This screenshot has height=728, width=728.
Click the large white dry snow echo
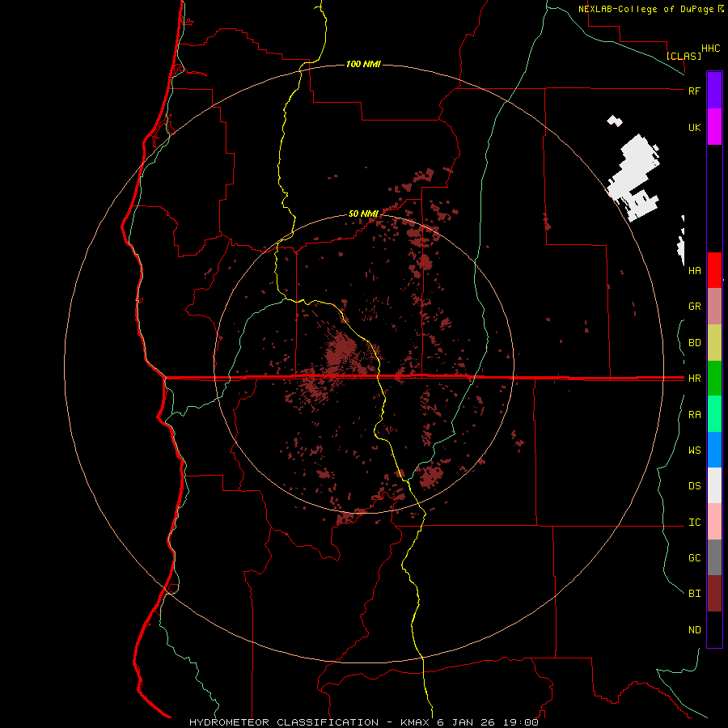click(x=635, y=178)
